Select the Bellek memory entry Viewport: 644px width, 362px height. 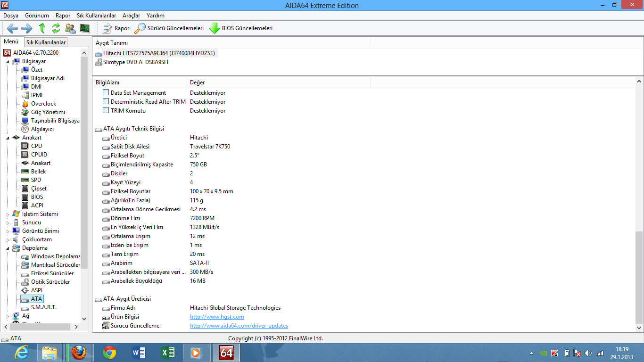pyautogui.click(x=39, y=172)
